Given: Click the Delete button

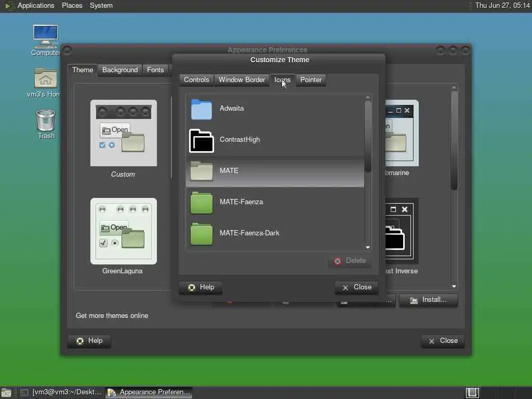Looking at the screenshot, I should click(350, 261).
